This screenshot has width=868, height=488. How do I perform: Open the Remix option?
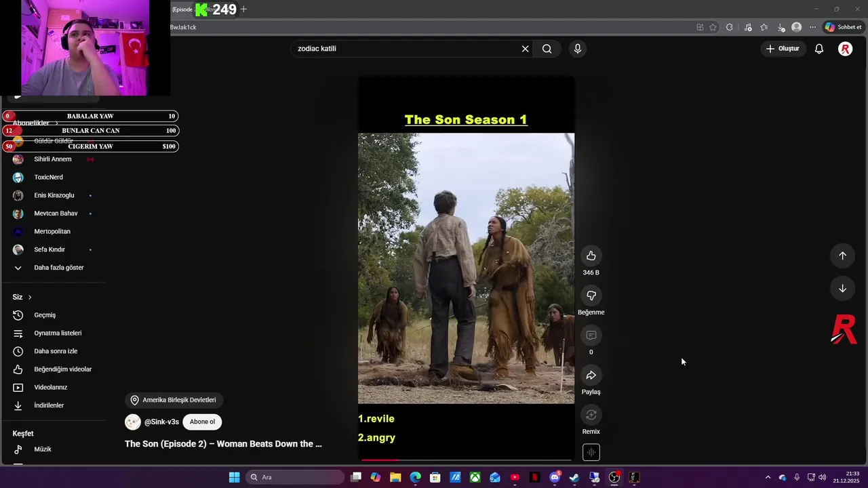591,415
